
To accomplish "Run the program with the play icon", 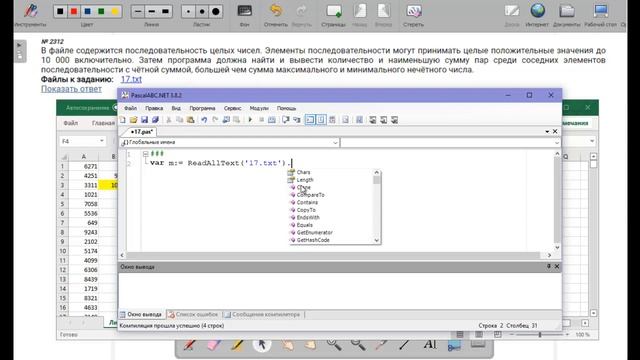I will pyautogui.click(x=250, y=120).
